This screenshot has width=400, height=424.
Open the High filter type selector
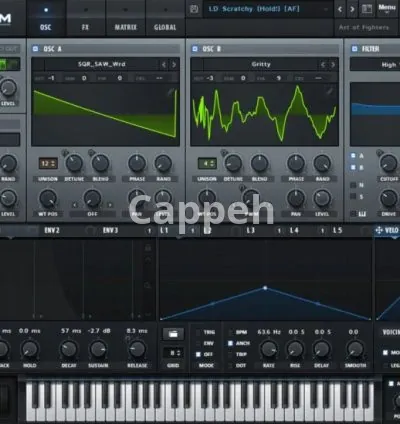click(x=375, y=65)
